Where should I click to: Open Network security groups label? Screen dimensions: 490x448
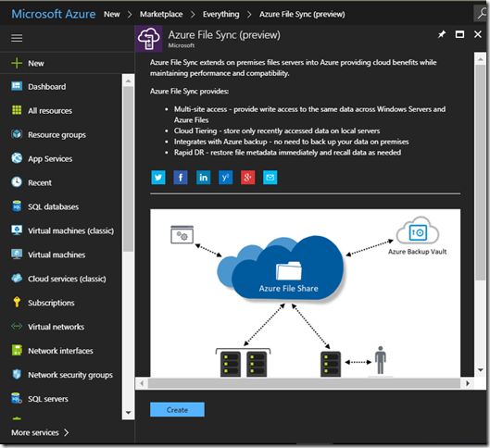[70, 375]
